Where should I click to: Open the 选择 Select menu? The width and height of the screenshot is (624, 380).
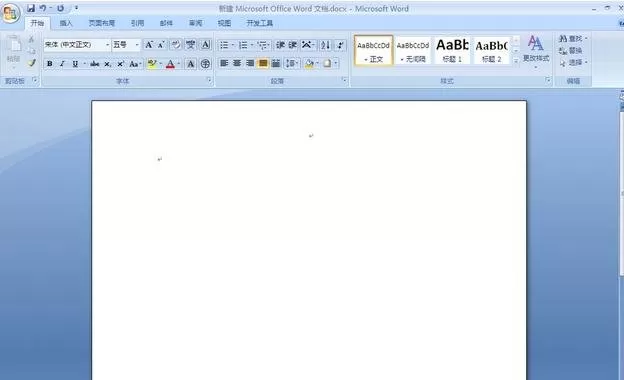pyautogui.click(x=573, y=62)
